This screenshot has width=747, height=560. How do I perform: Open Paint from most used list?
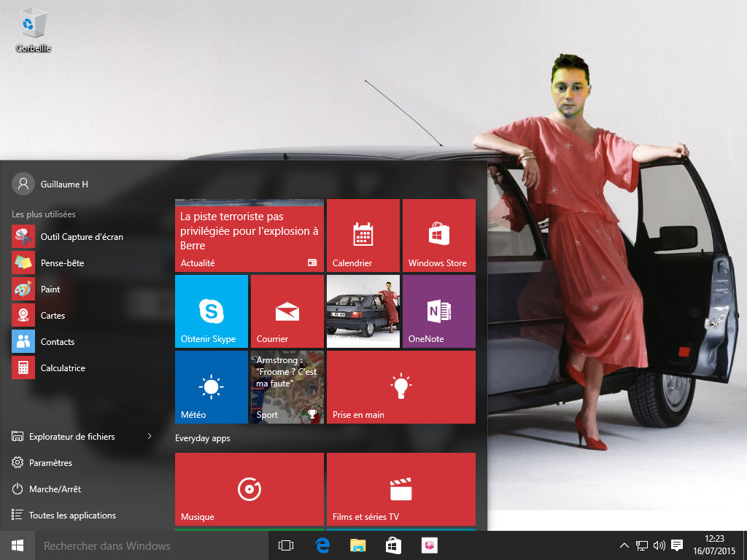[50, 289]
